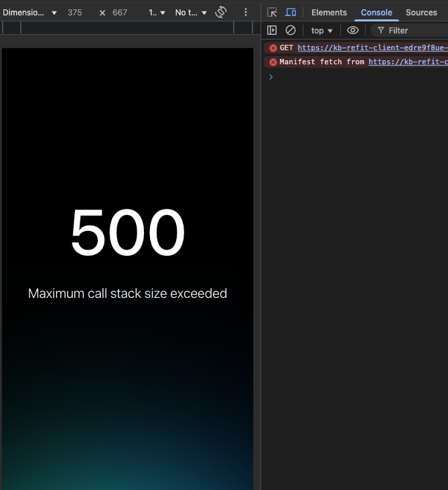This screenshot has width=448, height=490.
Task: Activate the inspect element picker icon
Action: coord(272,13)
